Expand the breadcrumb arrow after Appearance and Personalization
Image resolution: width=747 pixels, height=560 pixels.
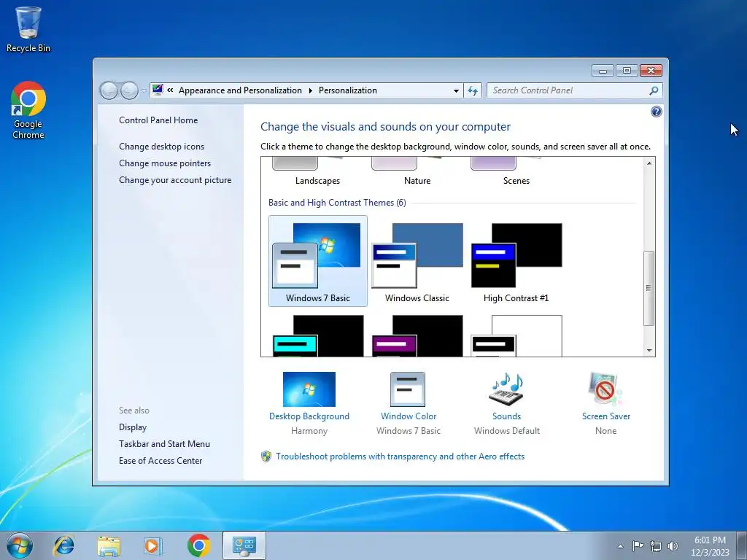coord(310,90)
